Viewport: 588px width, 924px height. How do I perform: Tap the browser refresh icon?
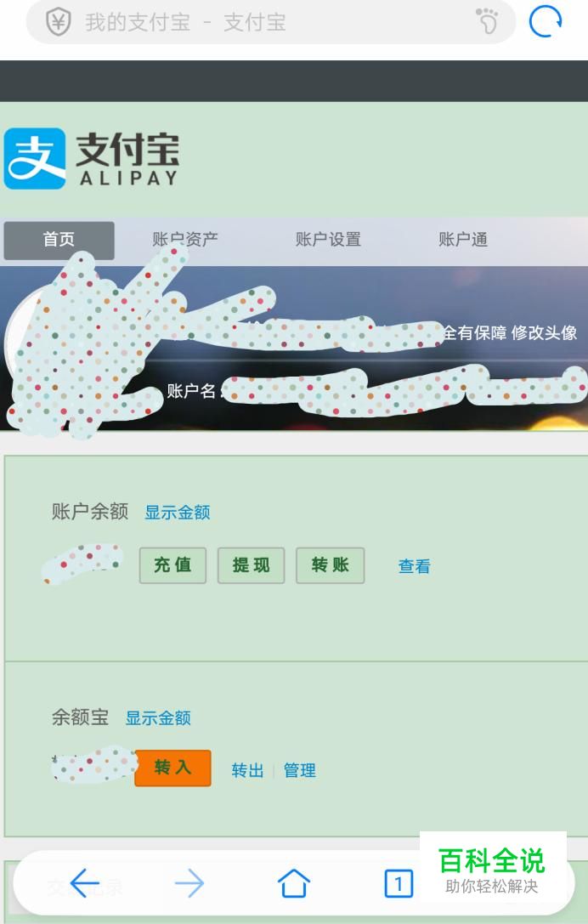click(545, 22)
